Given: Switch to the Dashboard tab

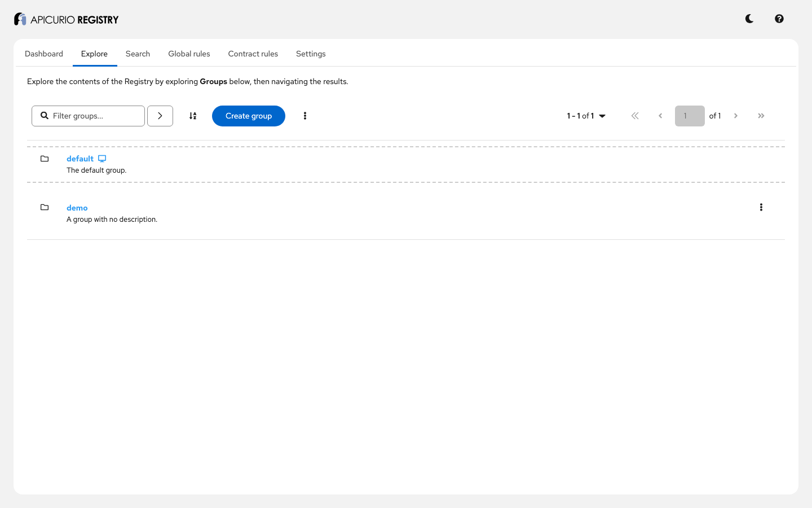Looking at the screenshot, I should tap(44, 54).
